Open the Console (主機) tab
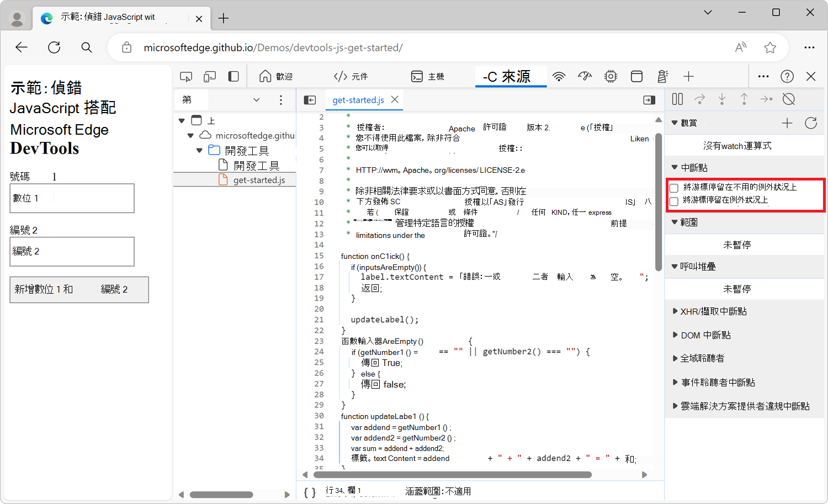The image size is (828, 504). (428, 76)
